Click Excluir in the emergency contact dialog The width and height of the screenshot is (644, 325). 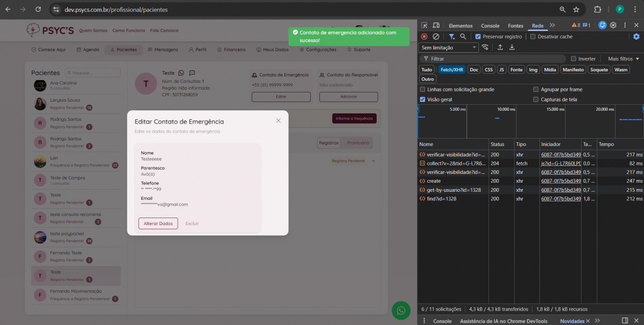coord(192,223)
